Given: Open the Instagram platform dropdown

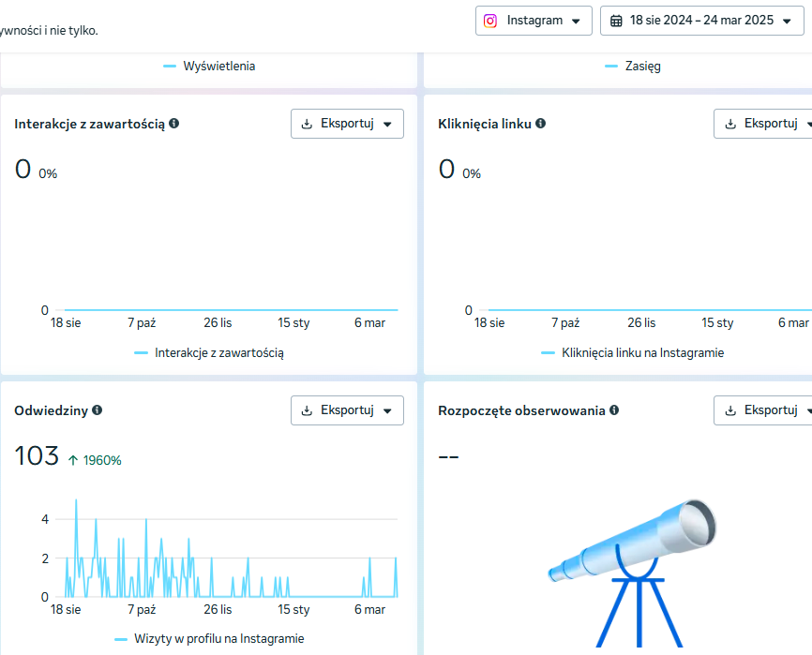Looking at the screenshot, I should [x=534, y=21].
